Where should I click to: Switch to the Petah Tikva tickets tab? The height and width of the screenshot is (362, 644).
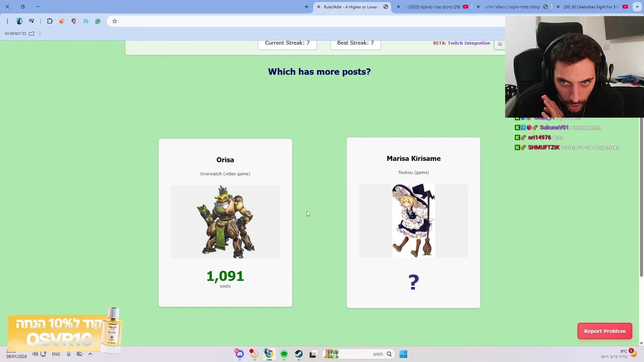tap(513, 7)
